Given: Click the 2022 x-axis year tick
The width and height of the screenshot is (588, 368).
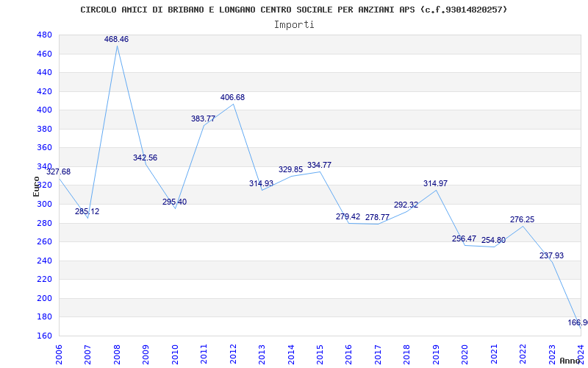Looking at the screenshot, I should [x=523, y=354].
